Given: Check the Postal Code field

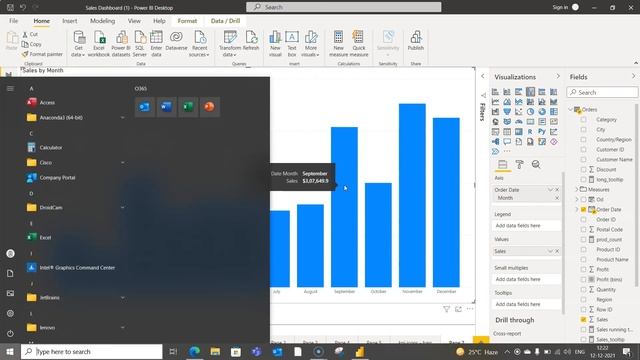Looking at the screenshot, I should pyautogui.click(x=583, y=229).
